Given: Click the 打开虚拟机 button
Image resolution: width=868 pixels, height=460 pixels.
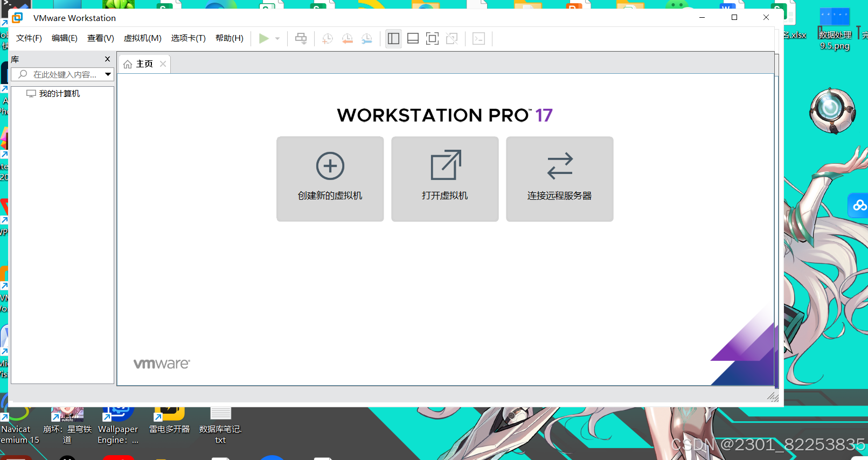Looking at the screenshot, I should (445, 179).
